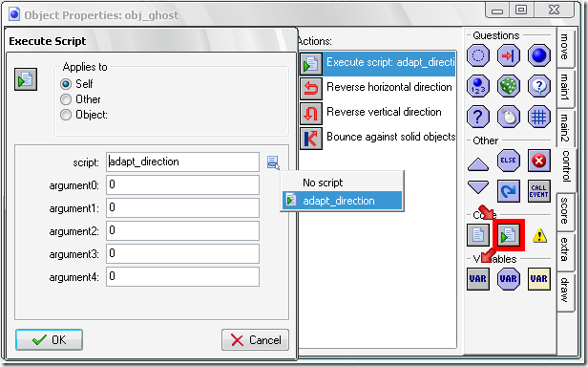Select the Exit Event red X icon
The image size is (588, 367).
(x=539, y=161)
